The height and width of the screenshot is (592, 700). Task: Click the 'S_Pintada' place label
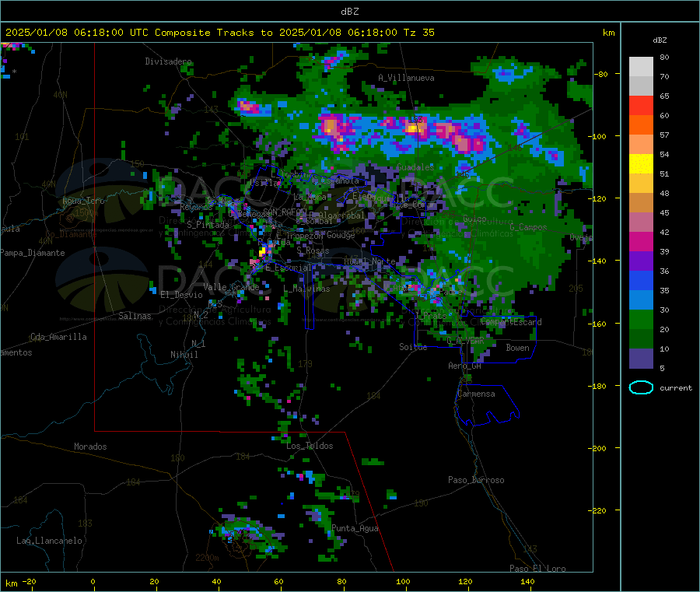tap(208, 225)
